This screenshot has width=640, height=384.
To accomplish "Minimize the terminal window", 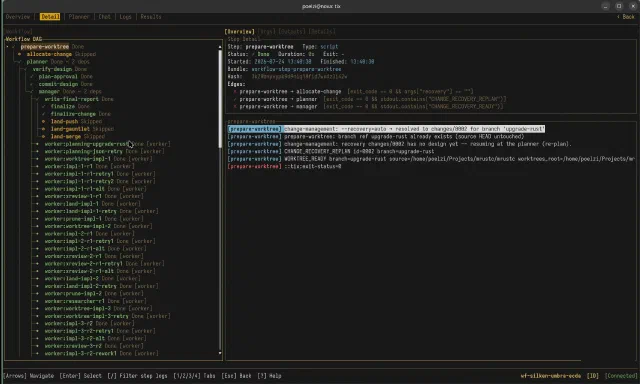I will (606, 6).
